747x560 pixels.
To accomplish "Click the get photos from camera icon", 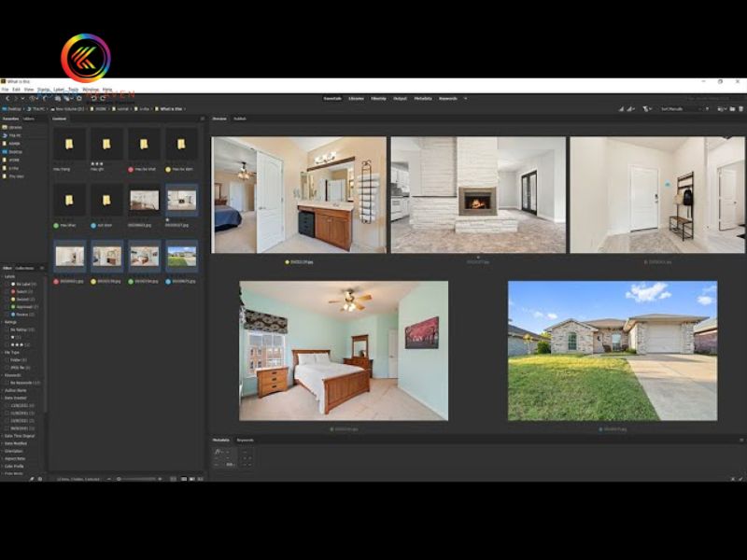I will [58, 99].
